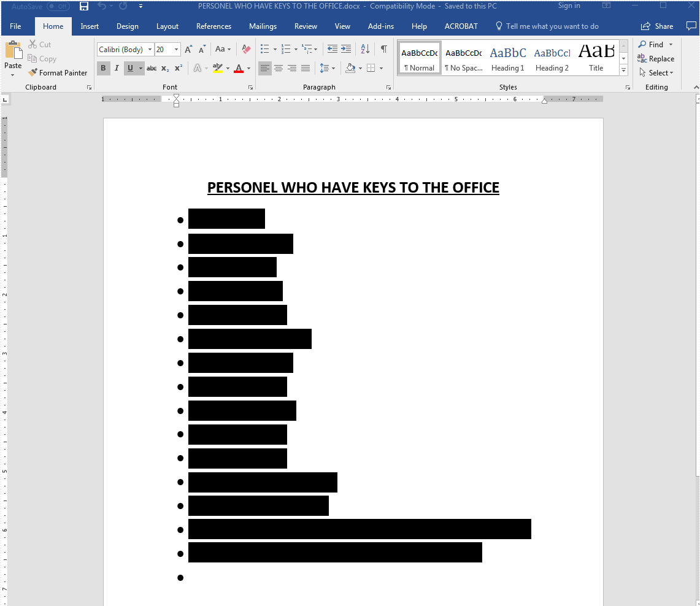This screenshot has width=700, height=606.
Task: Open highlight color dropdown arrow
Action: pos(228,68)
